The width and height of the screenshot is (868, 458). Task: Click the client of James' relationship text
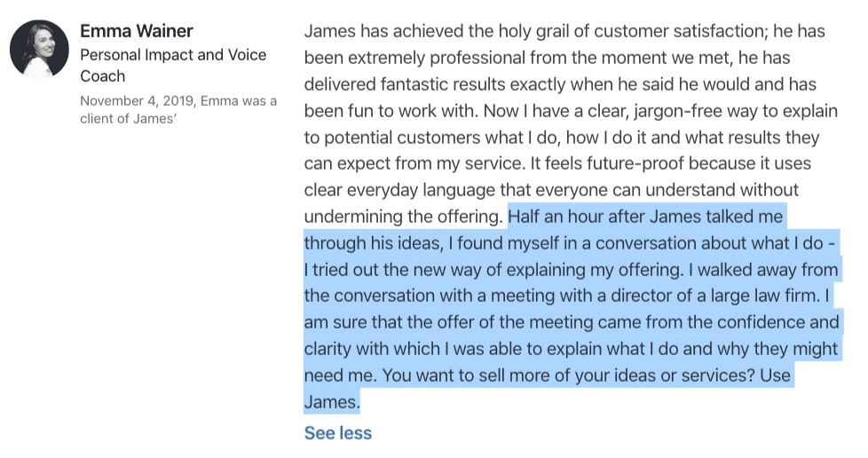point(128,119)
